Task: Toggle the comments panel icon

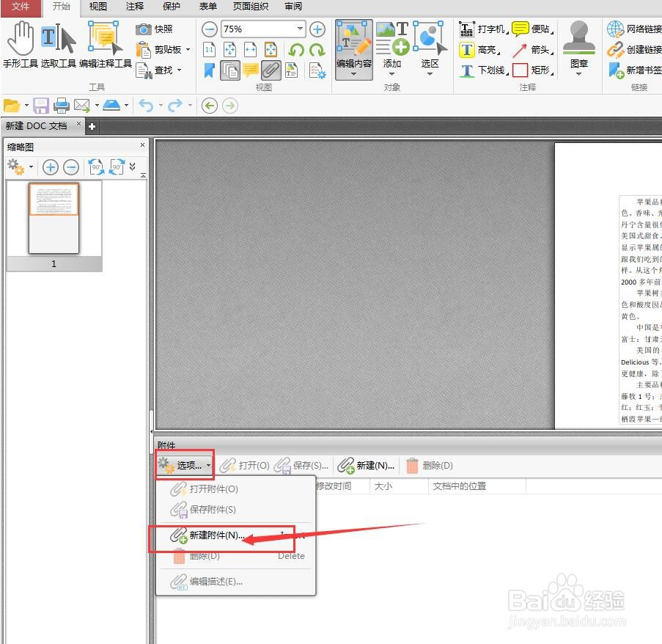Action: 251,70
